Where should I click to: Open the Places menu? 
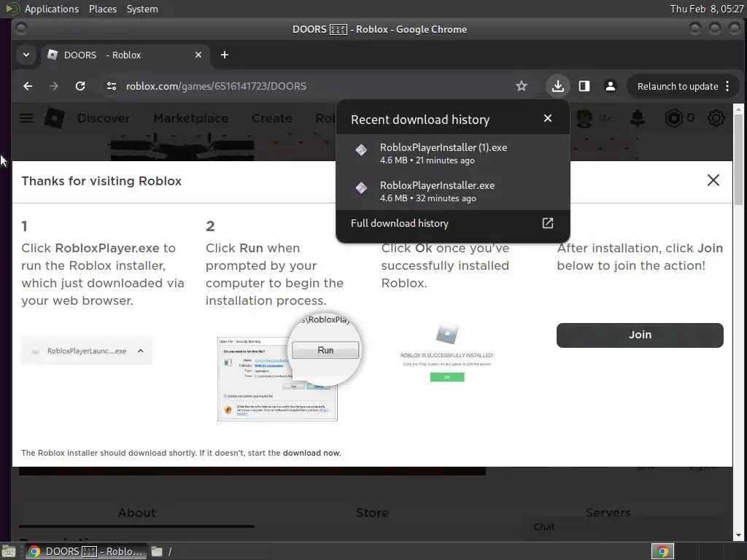click(102, 9)
